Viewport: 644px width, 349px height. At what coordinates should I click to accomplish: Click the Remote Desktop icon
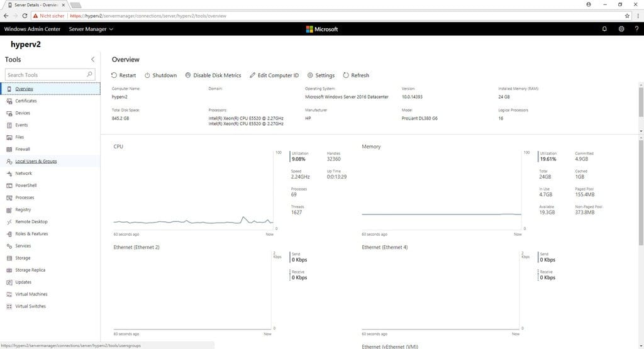(x=9, y=222)
